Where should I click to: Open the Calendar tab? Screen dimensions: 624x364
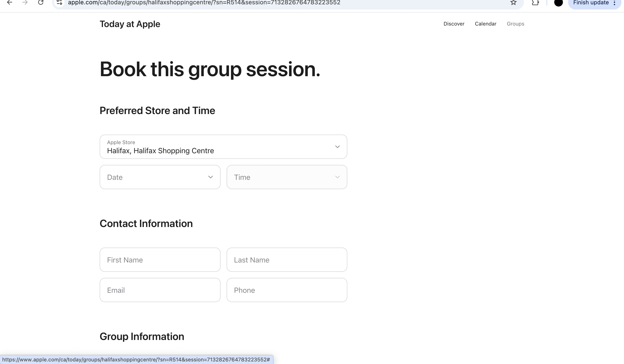[485, 24]
